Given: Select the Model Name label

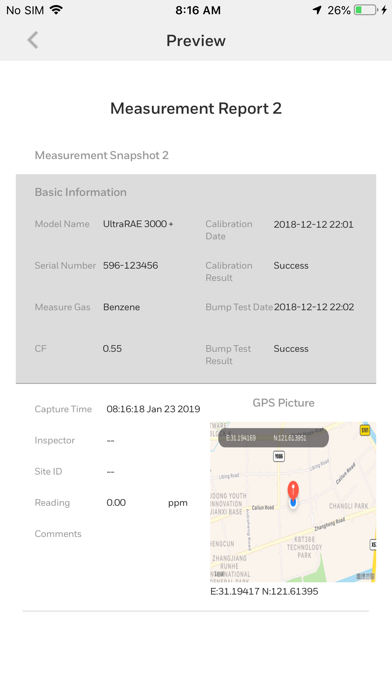Looking at the screenshot, I should click(62, 224).
